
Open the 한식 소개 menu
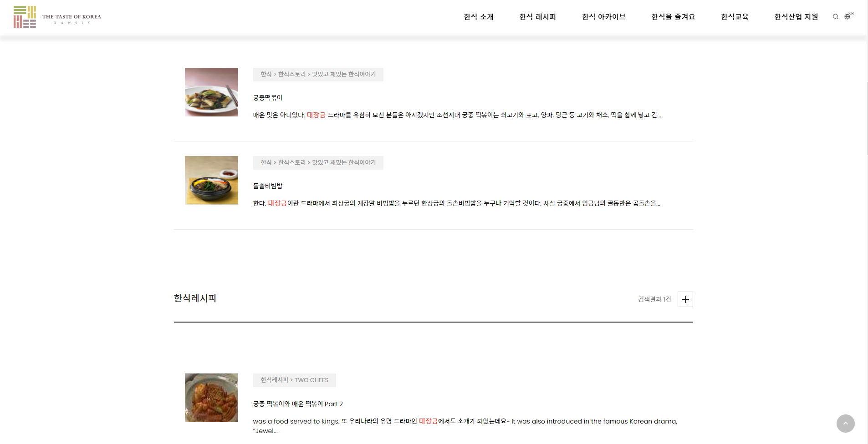(479, 17)
